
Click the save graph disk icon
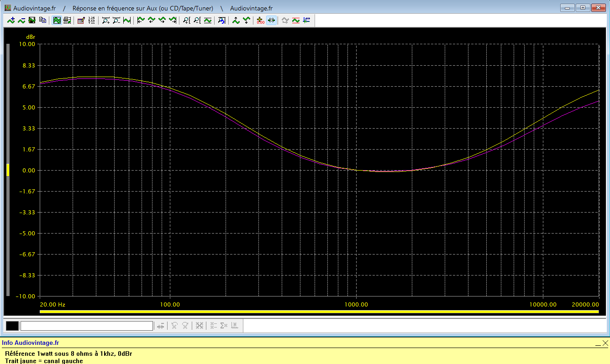tap(32, 20)
